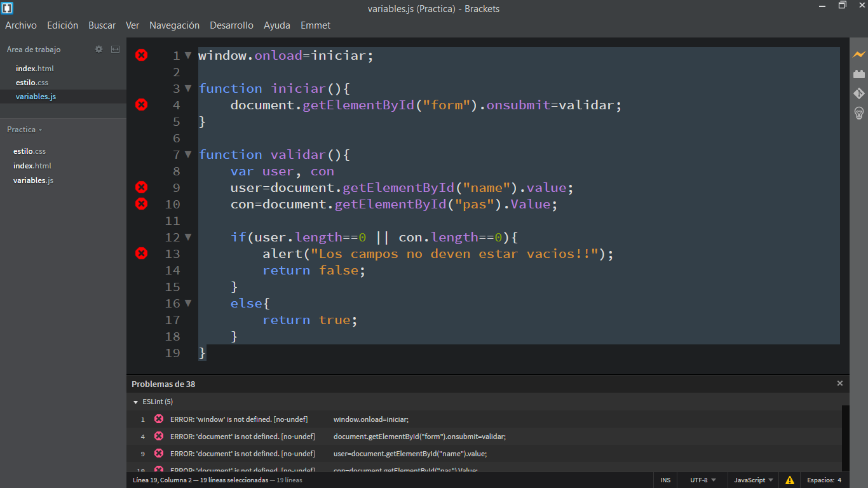Viewport: 868px width, 488px height.
Task: Place cursor in line 8 var user, con
Action: click(282, 171)
